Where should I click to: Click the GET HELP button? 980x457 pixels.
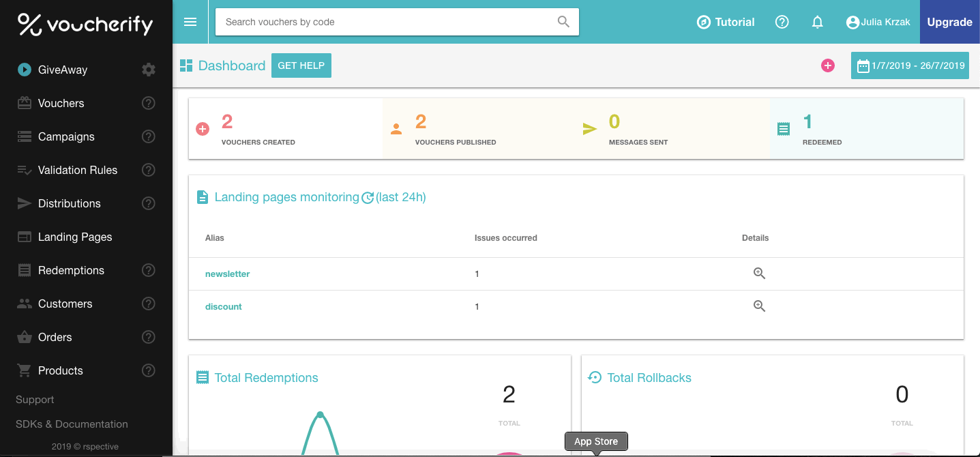coord(301,65)
